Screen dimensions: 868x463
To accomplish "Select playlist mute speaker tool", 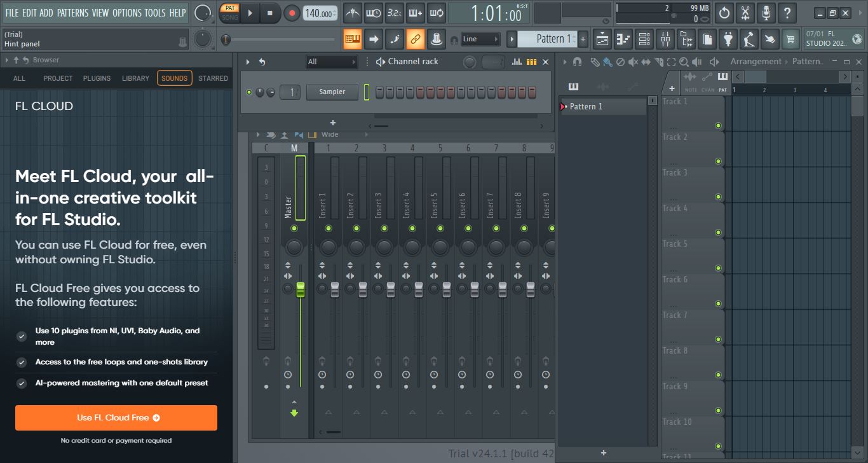I will point(633,62).
